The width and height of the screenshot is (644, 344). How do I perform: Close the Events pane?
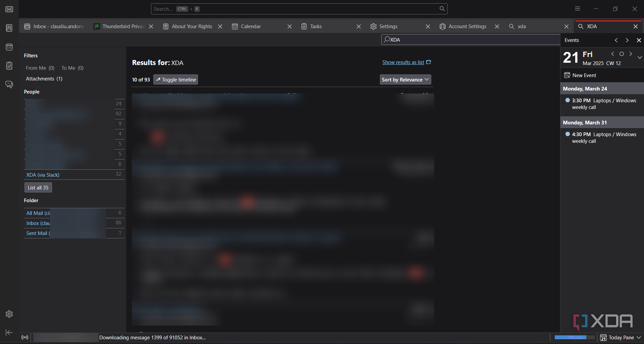[x=639, y=40]
